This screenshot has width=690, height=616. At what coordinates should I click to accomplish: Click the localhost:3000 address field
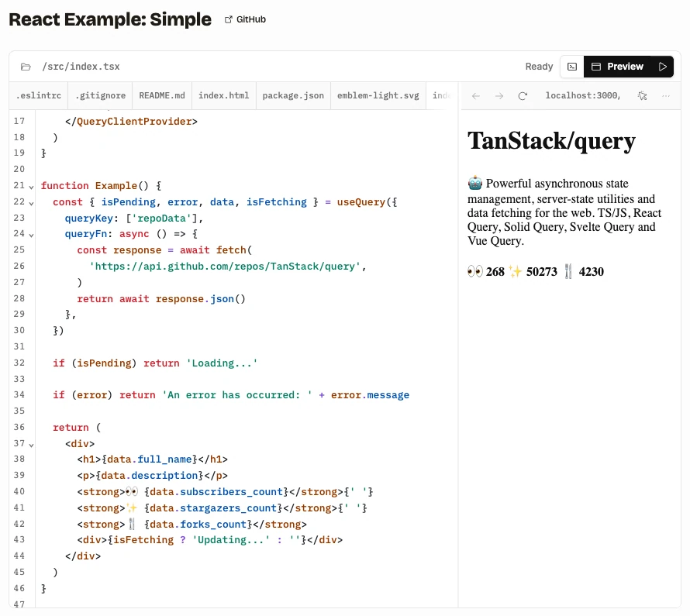[x=583, y=95]
